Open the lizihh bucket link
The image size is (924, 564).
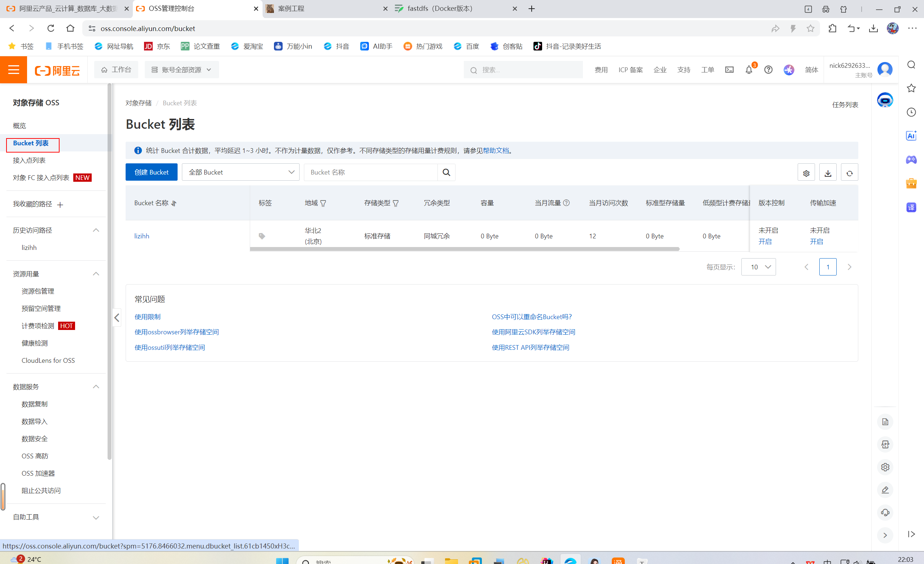(142, 236)
